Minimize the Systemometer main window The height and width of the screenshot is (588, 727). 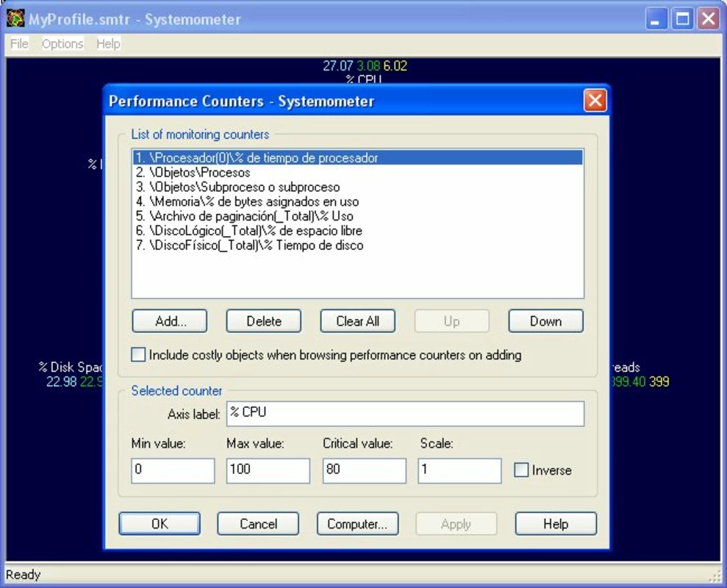[x=656, y=19]
